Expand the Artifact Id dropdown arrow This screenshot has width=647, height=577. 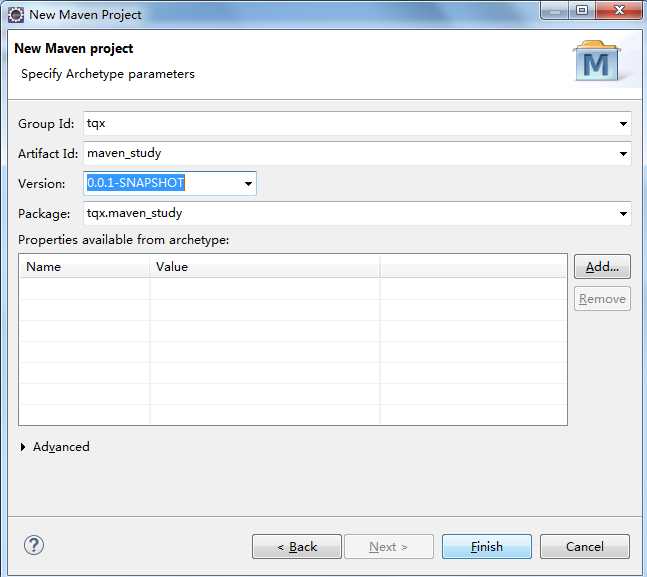623,154
